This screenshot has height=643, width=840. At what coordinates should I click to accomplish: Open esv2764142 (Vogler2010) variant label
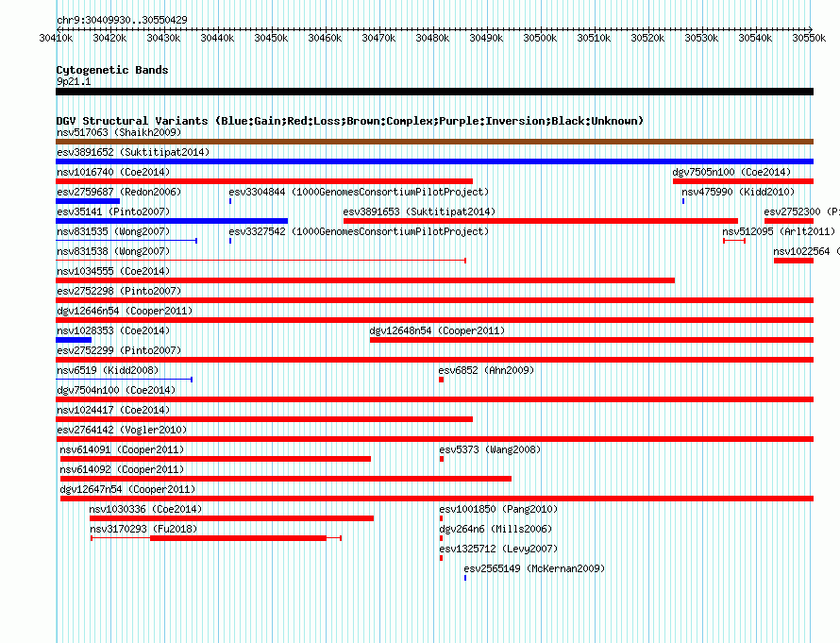[x=122, y=430]
